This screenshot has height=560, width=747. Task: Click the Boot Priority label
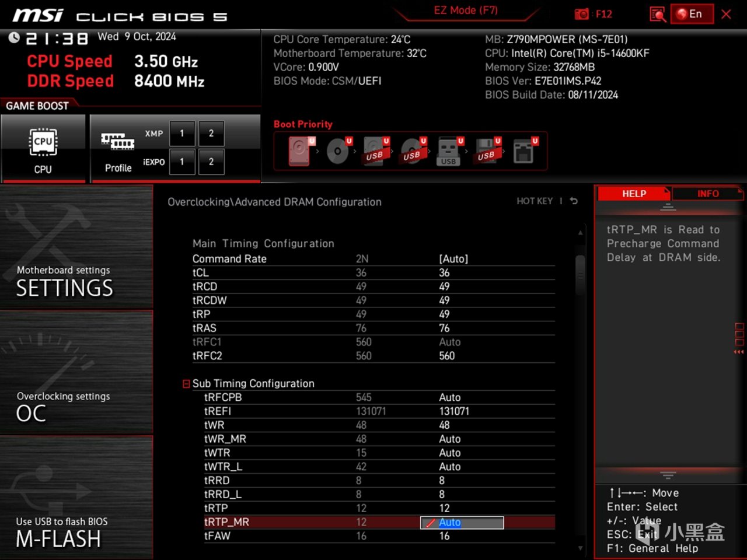click(303, 124)
